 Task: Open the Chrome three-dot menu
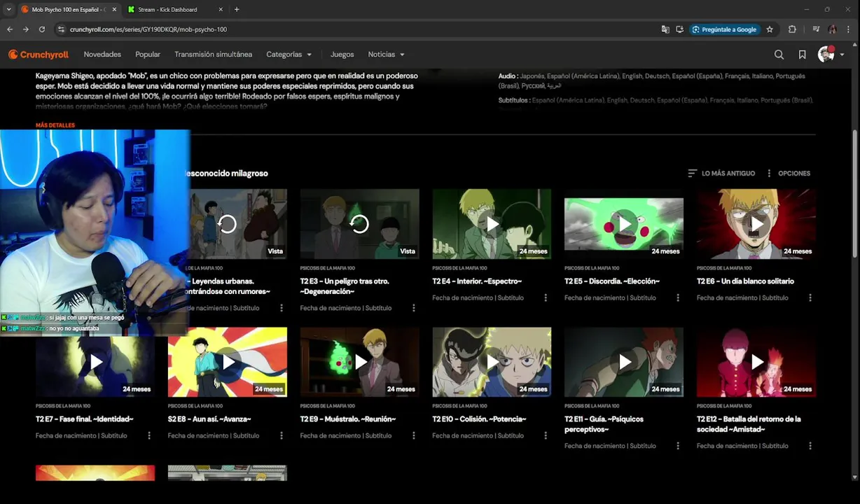pos(849,29)
